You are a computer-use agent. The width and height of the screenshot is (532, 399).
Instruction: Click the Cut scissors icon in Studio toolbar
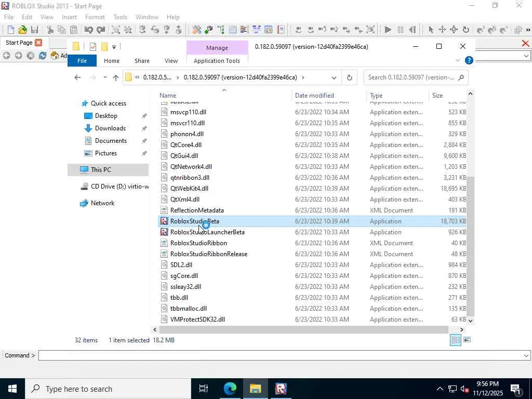(50, 30)
